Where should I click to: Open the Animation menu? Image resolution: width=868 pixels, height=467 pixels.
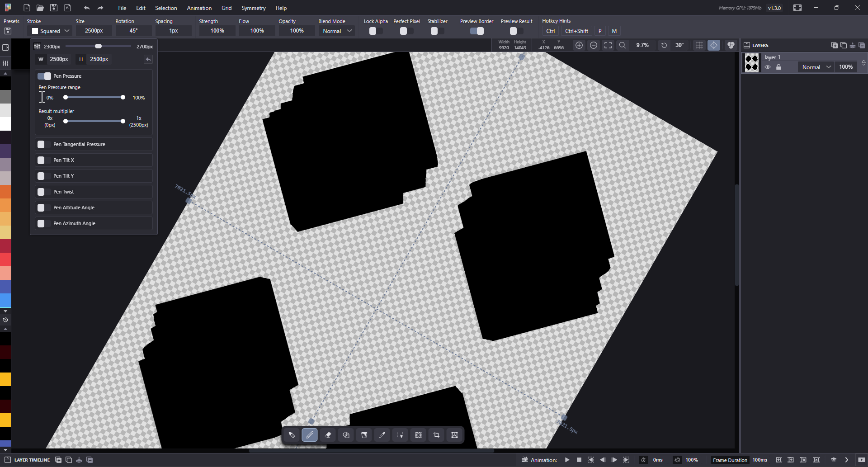pyautogui.click(x=199, y=8)
